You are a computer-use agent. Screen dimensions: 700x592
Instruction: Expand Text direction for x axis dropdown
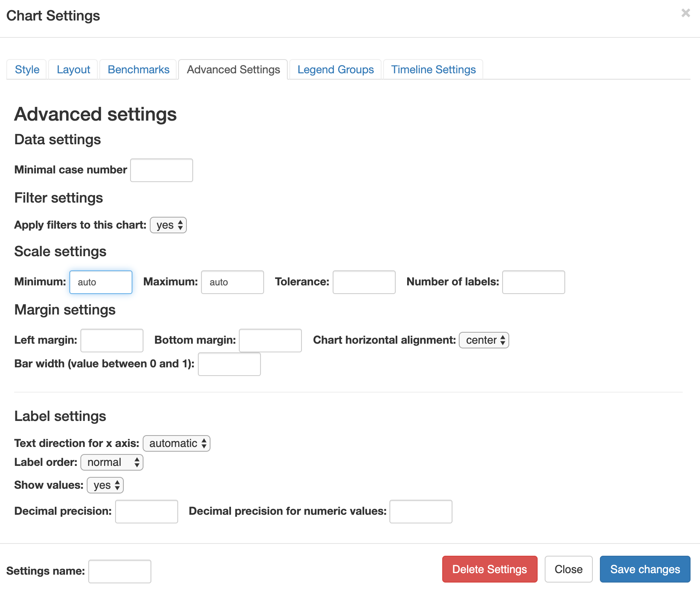(177, 443)
